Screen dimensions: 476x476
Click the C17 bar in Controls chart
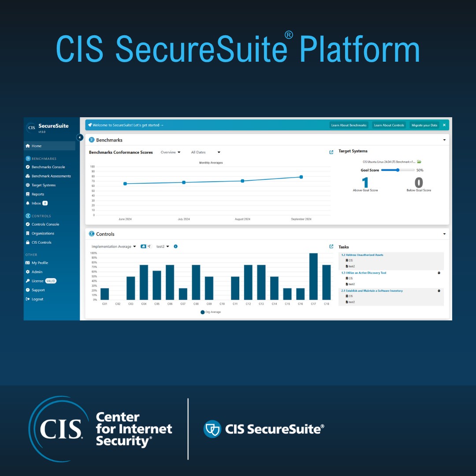pyautogui.click(x=313, y=276)
